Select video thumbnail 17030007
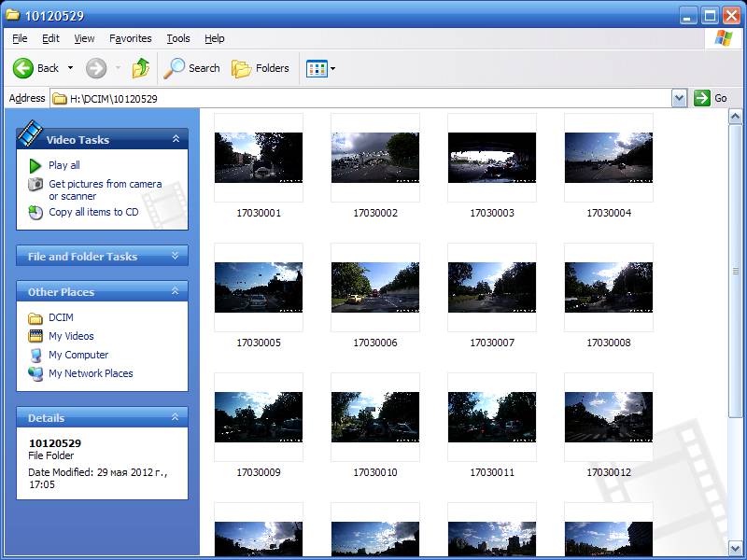 492,287
